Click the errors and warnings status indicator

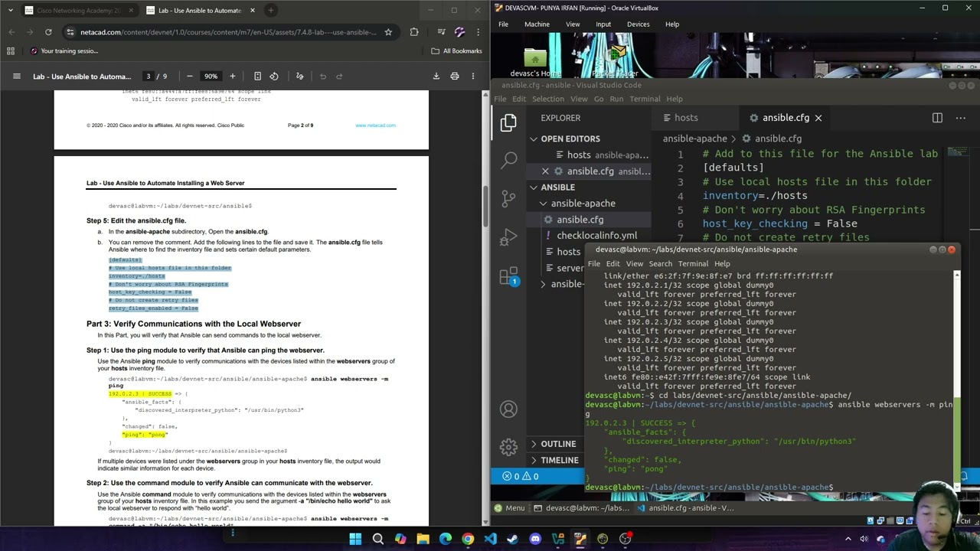point(521,477)
